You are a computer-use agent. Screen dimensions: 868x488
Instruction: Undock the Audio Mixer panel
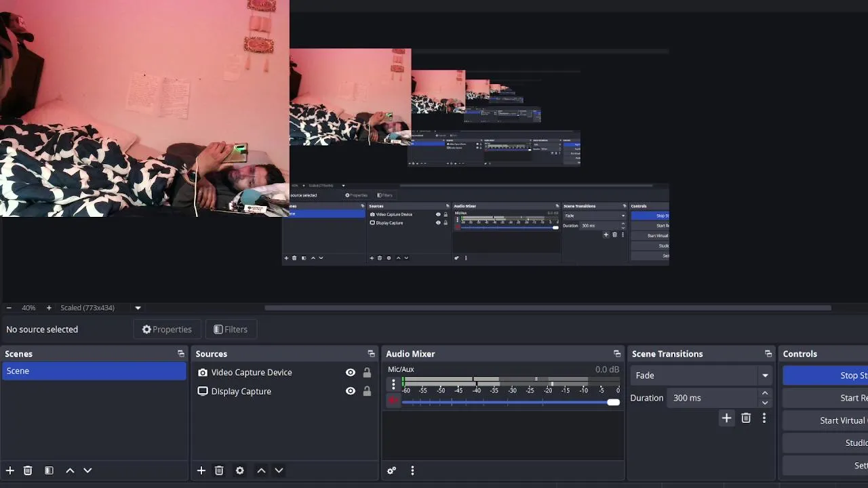(617, 354)
